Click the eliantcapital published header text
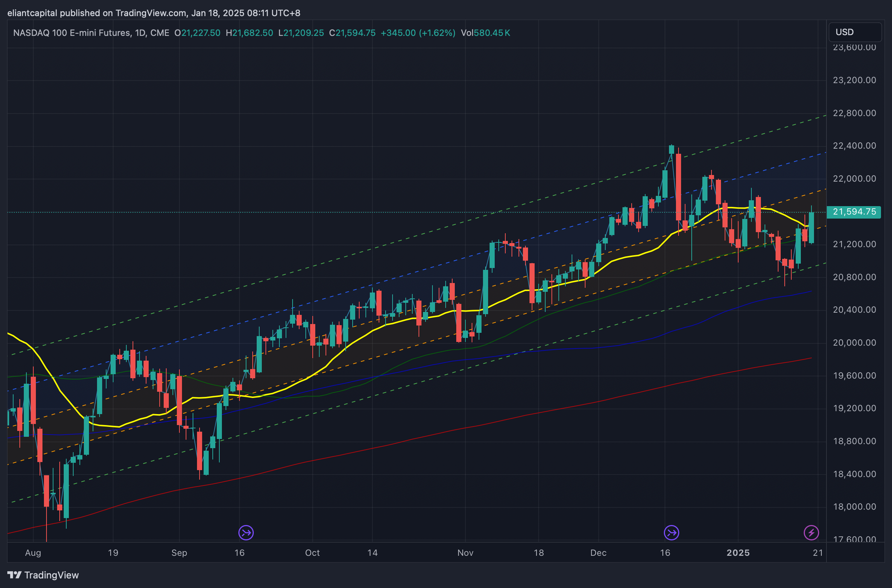The height and width of the screenshot is (588, 892). pos(154,13)
